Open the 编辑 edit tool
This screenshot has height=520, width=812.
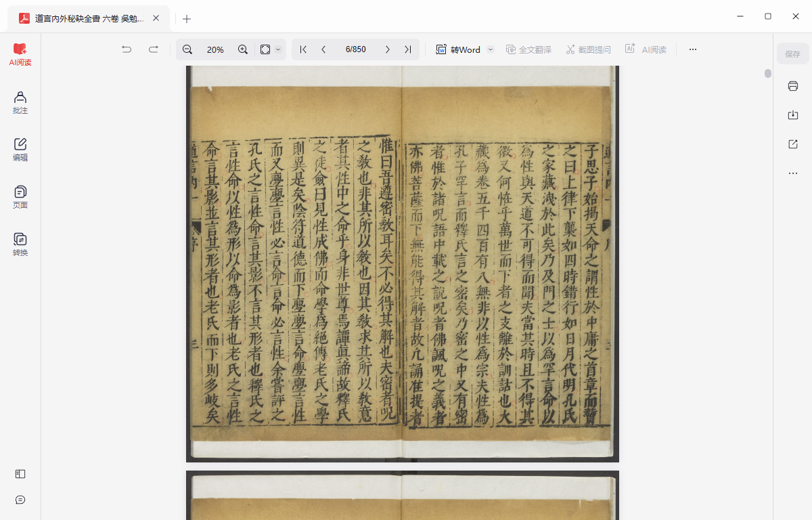tap(20, 150)
